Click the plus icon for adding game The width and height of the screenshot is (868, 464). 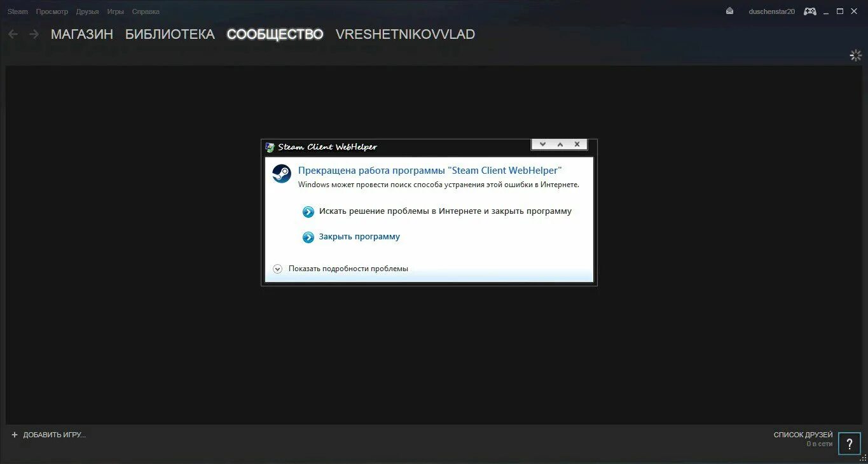tap(15, 435)
